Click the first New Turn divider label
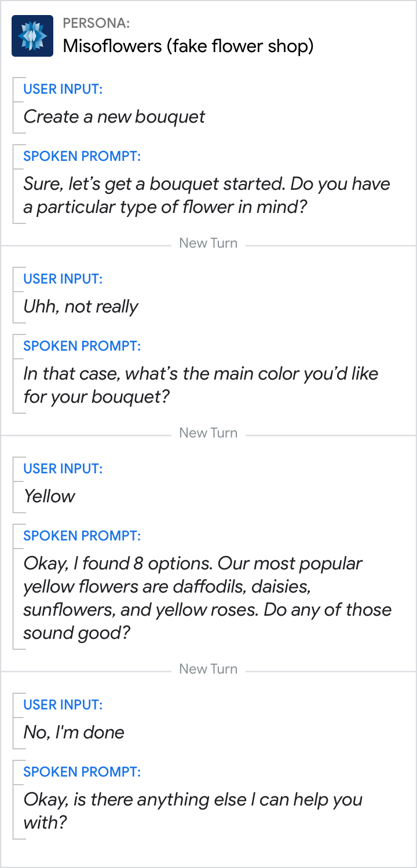Screen dimensions: 417x868 coord(208,243)
